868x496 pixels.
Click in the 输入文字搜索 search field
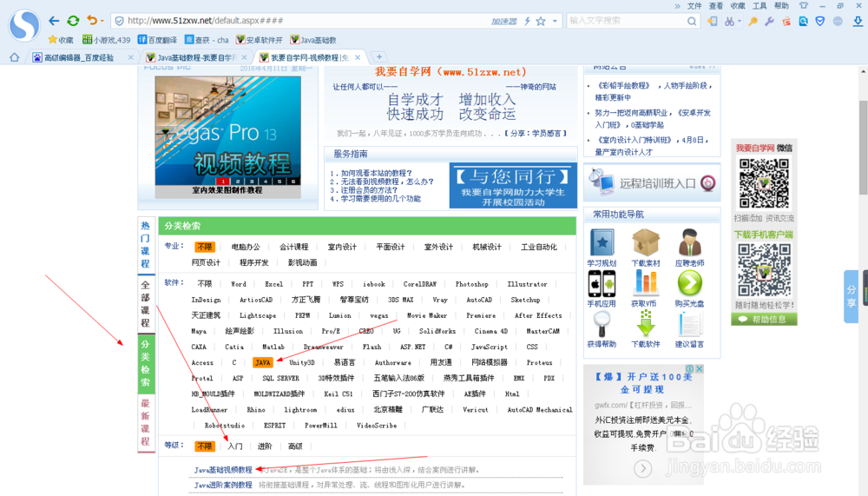626,21
